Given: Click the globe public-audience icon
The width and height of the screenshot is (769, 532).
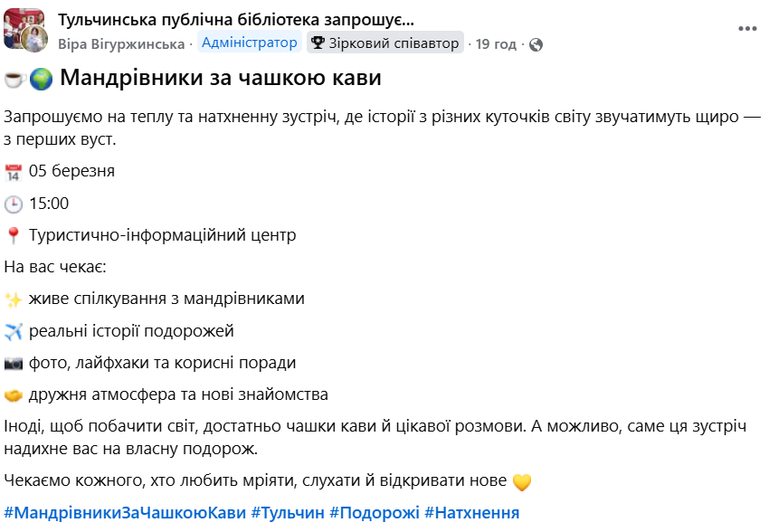Looking at the screenshot, I should 536,44.
